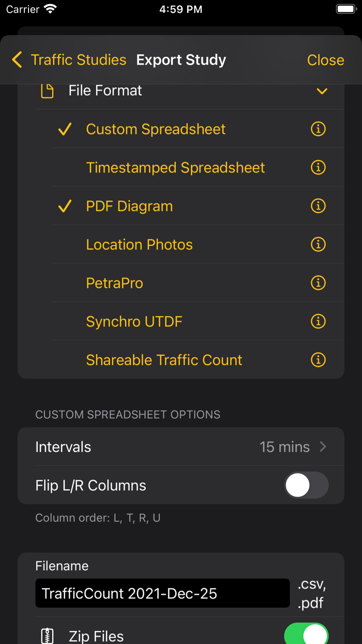Uncheck PDF Diagram export format

point(129,206)
